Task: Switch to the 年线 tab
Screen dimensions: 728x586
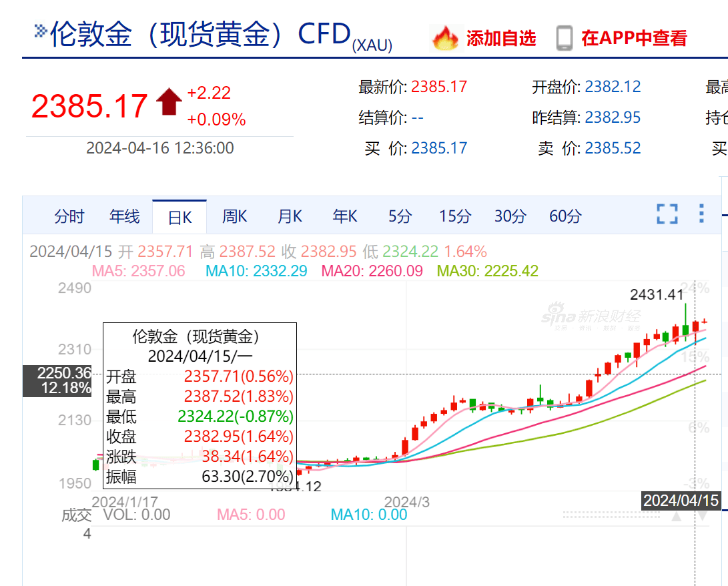Action: [x=124, y=216]
